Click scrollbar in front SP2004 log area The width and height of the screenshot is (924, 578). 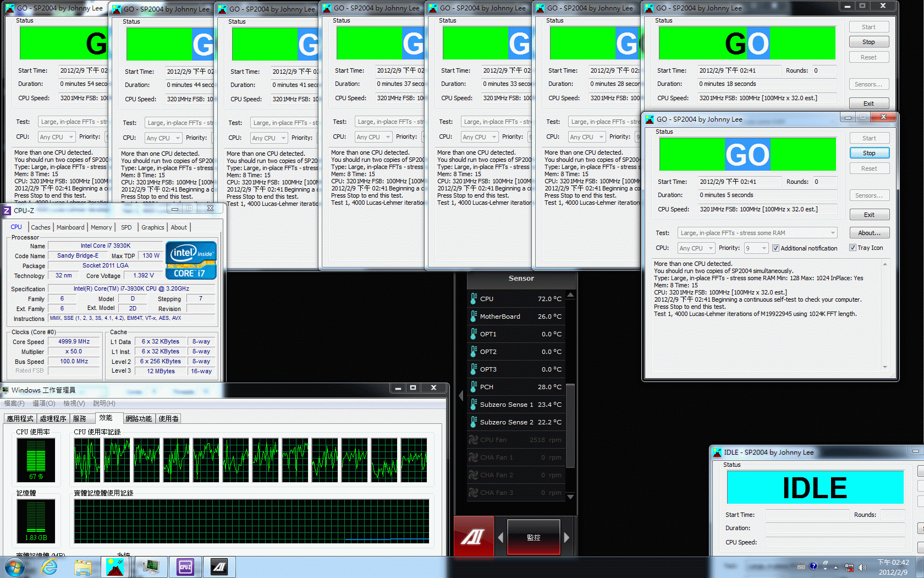pos(885,315)
